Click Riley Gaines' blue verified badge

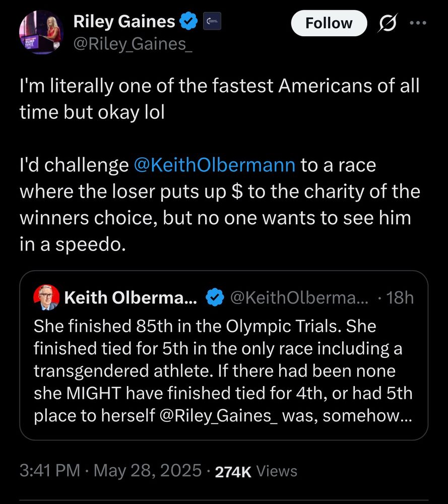point(189,22)
